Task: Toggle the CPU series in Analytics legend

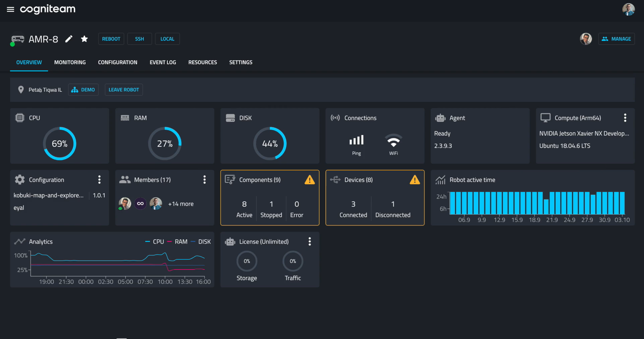Action: click(155, 242)
